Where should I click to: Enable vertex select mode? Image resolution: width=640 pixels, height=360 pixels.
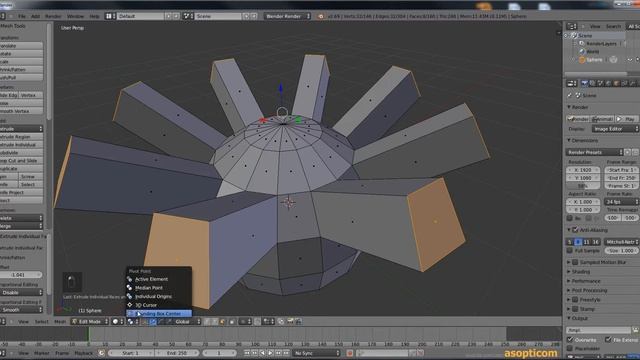[207, 322]
